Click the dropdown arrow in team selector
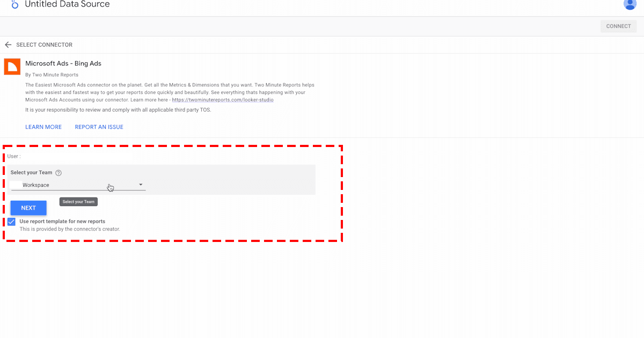This screenshot has width=644, height=338. point(141,185)
